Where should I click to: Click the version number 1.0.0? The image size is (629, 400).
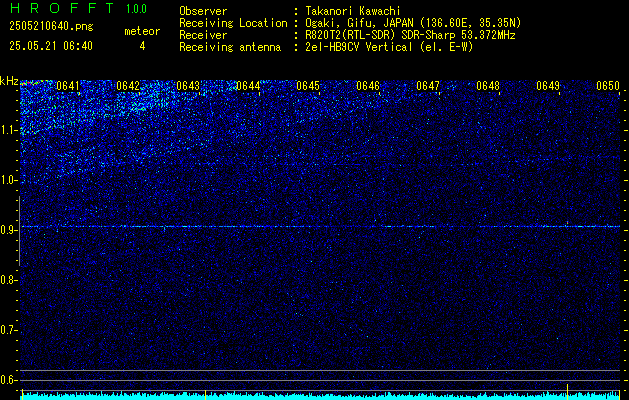pos(136,9)
